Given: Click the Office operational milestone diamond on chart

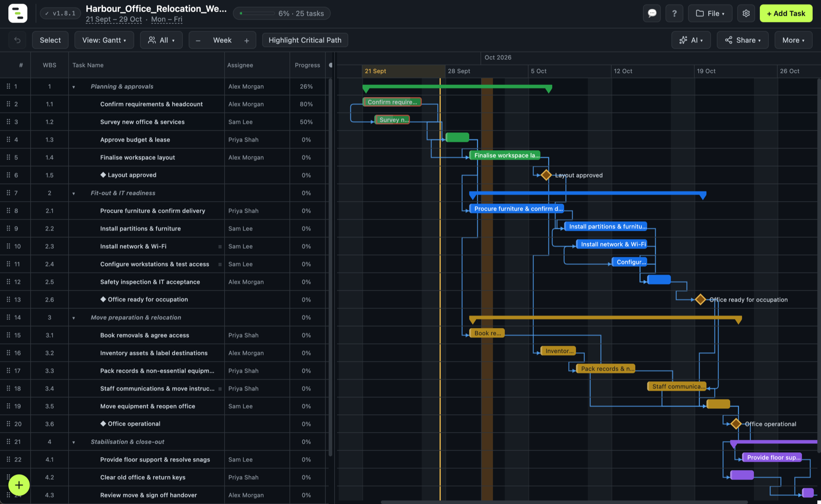Looking at the screenshot, I should pos(736,424).
